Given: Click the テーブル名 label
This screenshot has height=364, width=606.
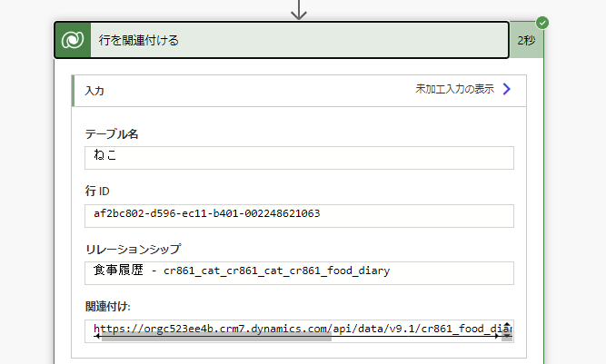Looking at the screenshot, I should click(112, 133).
